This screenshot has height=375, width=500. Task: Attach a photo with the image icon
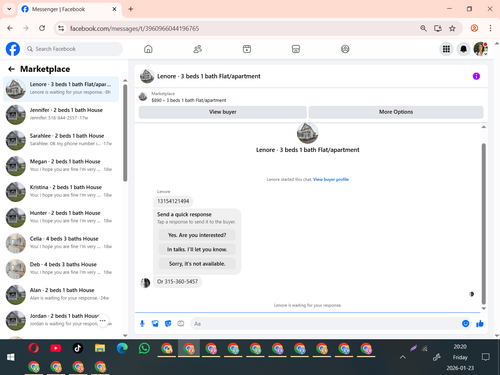(155, 323)
